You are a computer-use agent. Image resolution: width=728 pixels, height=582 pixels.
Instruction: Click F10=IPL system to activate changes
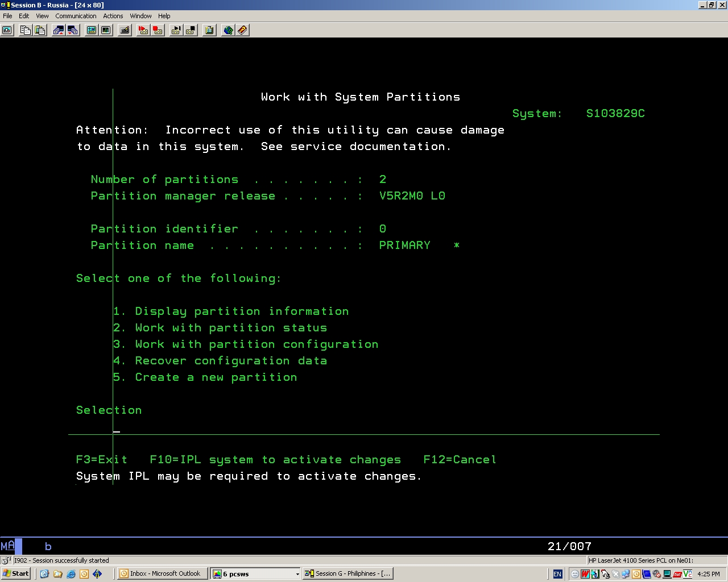pyautogui.click(x=275, y=460)
